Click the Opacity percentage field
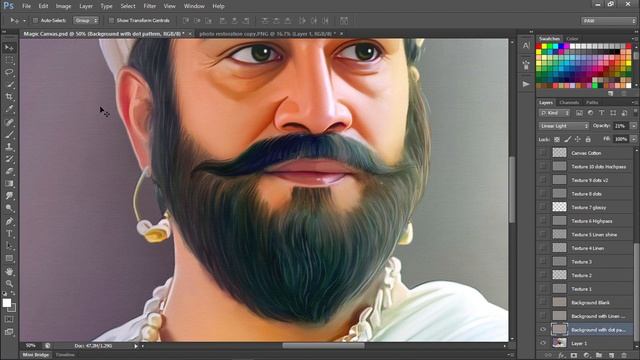Viewport: 640px width, 360px height. (620, 126)
